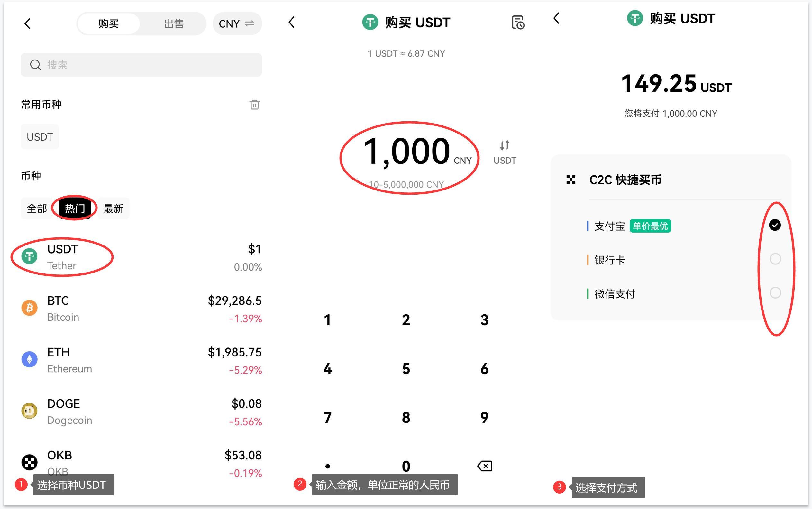The image size is (812, 509).
Task: Click the 微信支付 payment label
Action: [x=615, y=293]
